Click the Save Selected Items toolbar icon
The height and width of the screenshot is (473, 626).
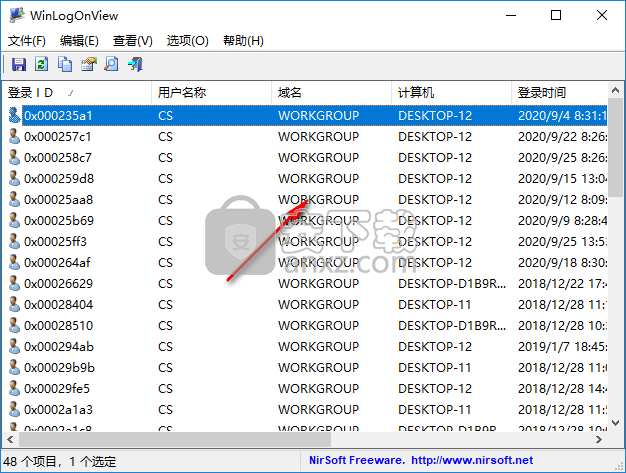[18, 64]
